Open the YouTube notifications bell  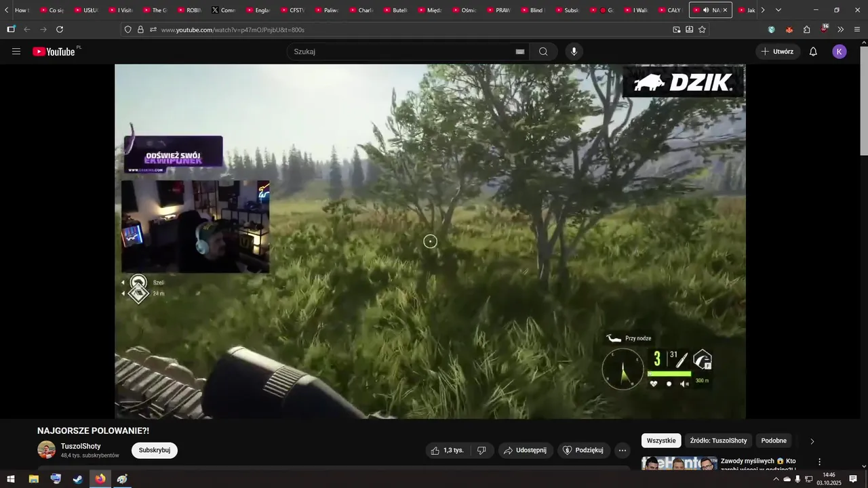tap(813, 52)
